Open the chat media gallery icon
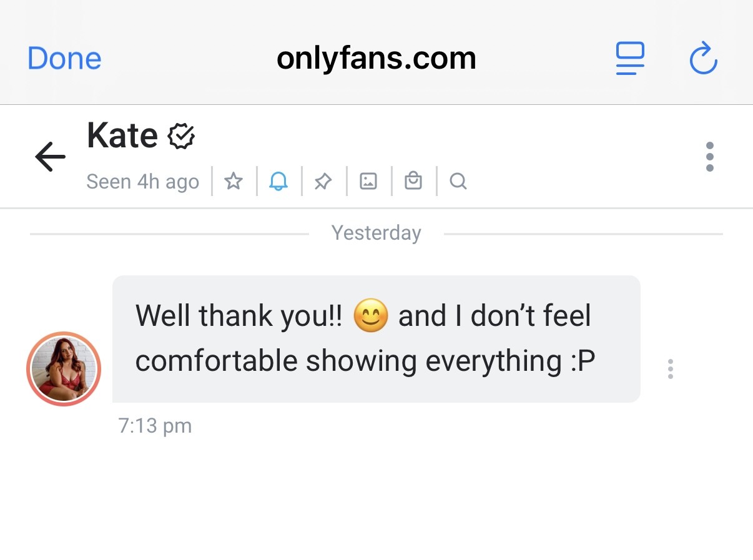This screenshot has height=560, width=753. 368,182
